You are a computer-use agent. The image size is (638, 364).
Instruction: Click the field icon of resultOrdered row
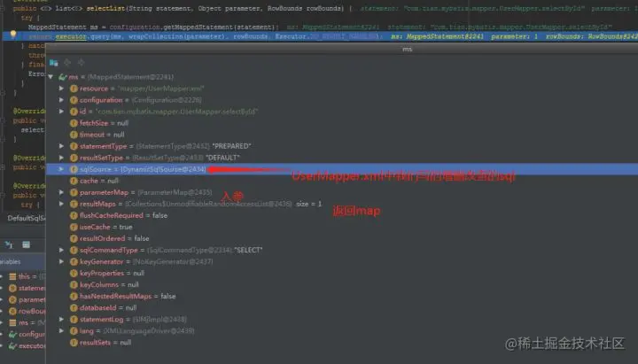pyautogui.click(x=74, y=238)
